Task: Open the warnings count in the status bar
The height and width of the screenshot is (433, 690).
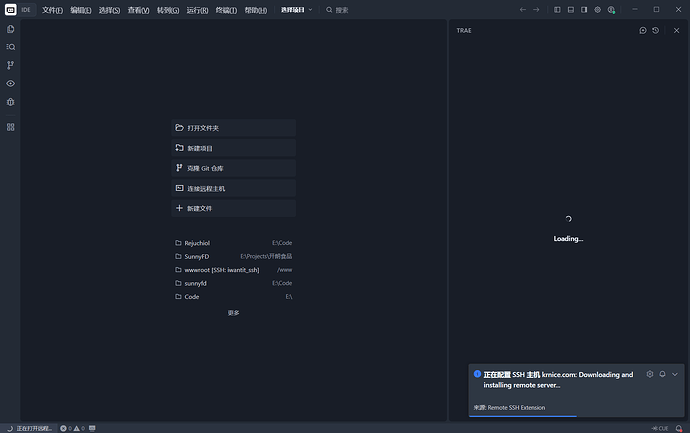Action: 79,428
